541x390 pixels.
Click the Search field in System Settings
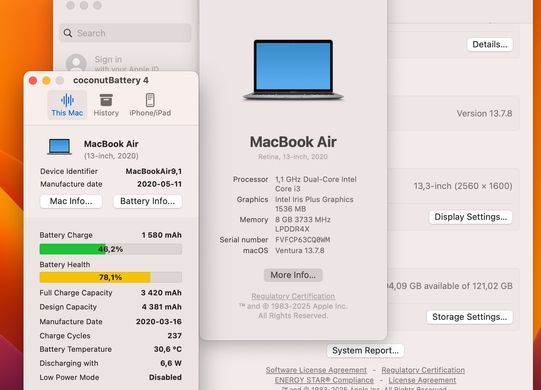coord(125,33)
